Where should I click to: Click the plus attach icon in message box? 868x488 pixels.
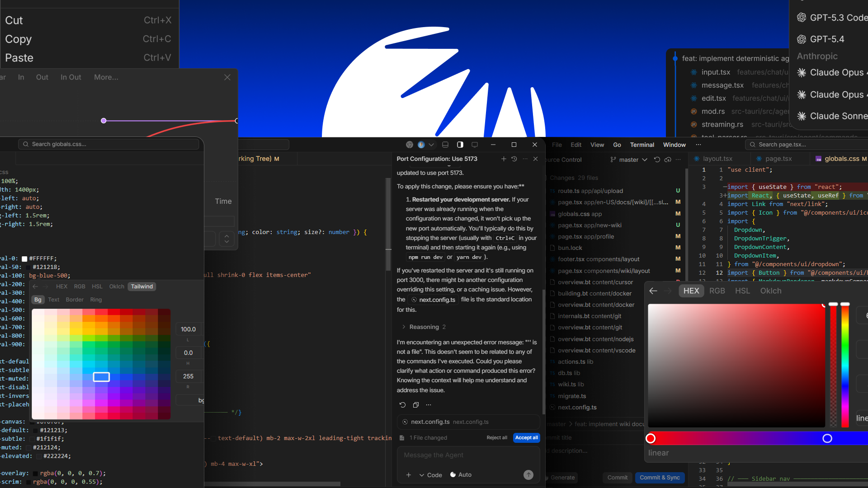(x=409, y=475)
